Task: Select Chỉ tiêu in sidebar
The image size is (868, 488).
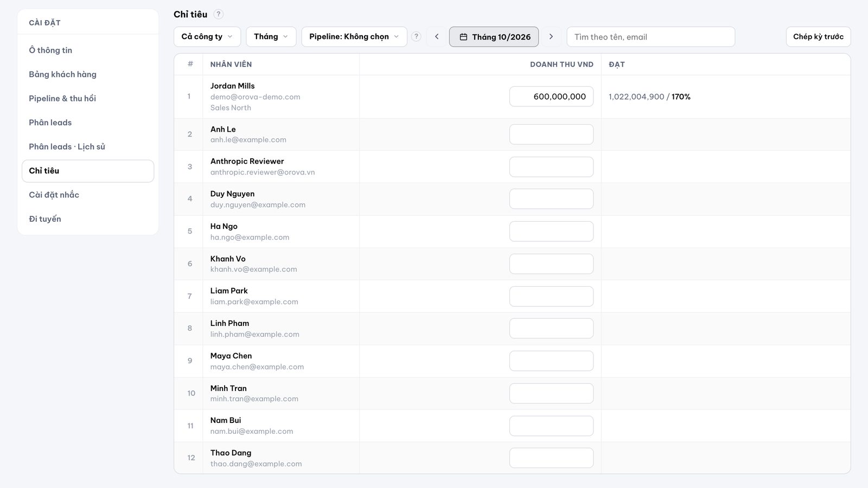Action: point(88,171)
